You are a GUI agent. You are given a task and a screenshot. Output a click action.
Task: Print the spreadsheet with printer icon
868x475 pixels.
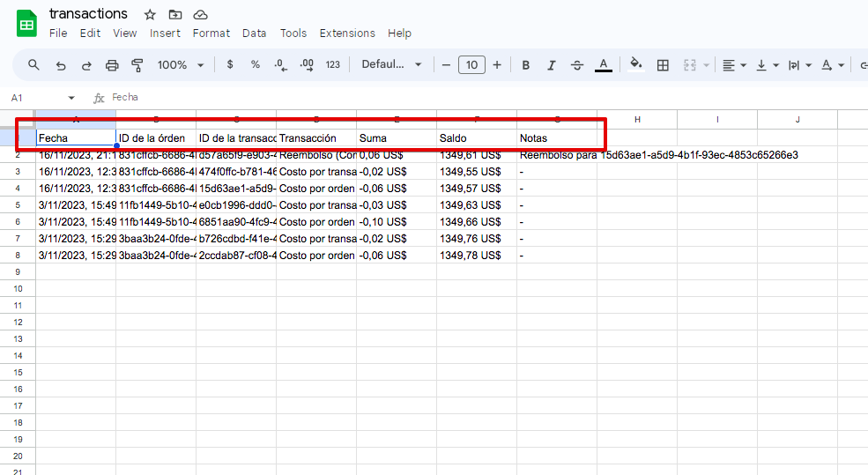pos(112,65)
